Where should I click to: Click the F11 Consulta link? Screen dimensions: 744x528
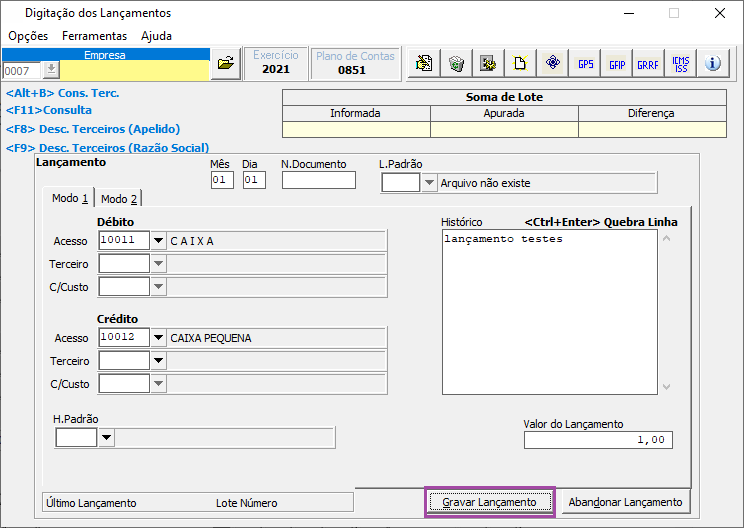coord(48,110)
